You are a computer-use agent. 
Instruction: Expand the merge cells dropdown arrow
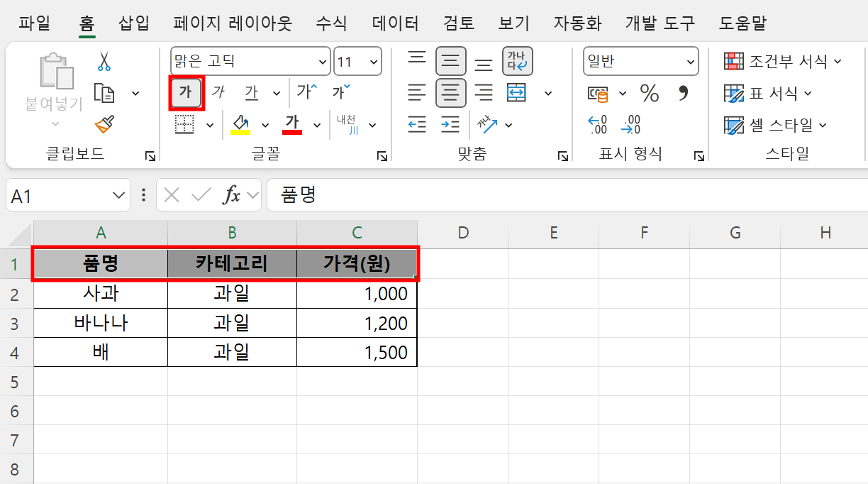pos(548,93)
